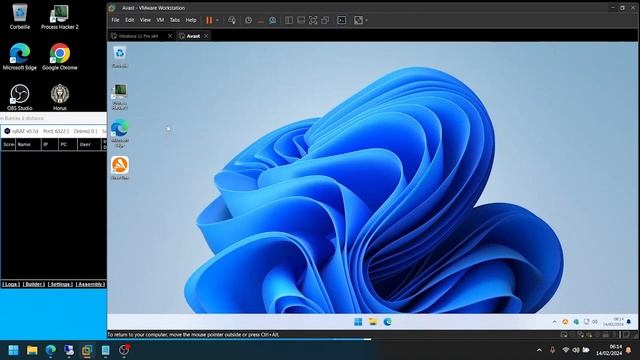Open the njRAT Settings link
This screenshot has width=640, height=360.
tap(60, 284)
